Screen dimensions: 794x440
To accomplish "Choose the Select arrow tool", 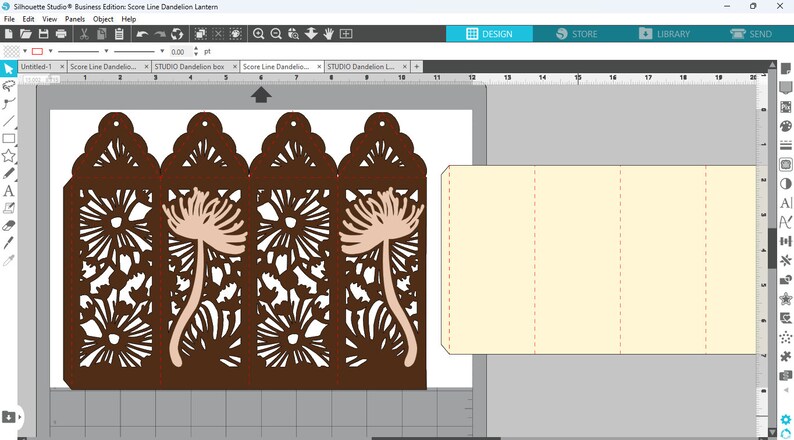I will [x=9, y=69].
